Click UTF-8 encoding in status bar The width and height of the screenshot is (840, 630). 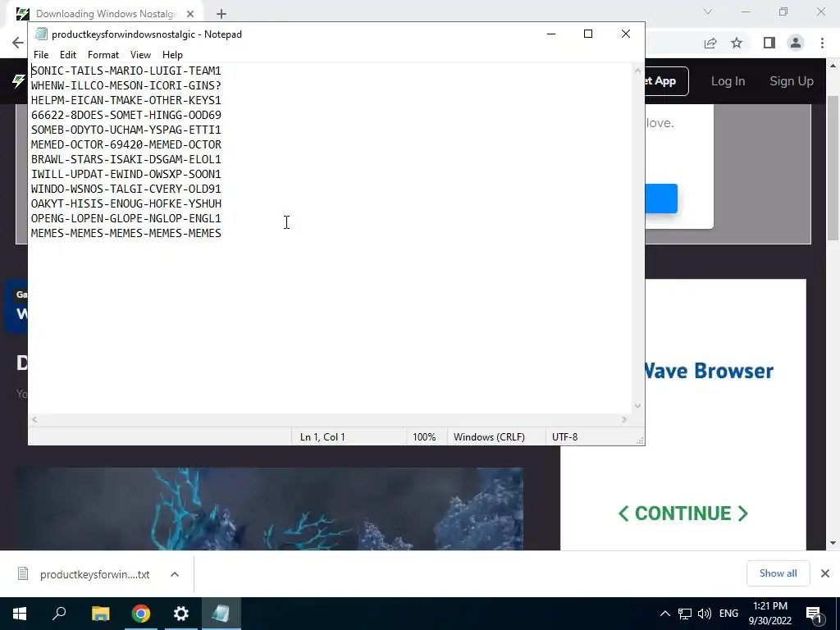click(564, 437)
